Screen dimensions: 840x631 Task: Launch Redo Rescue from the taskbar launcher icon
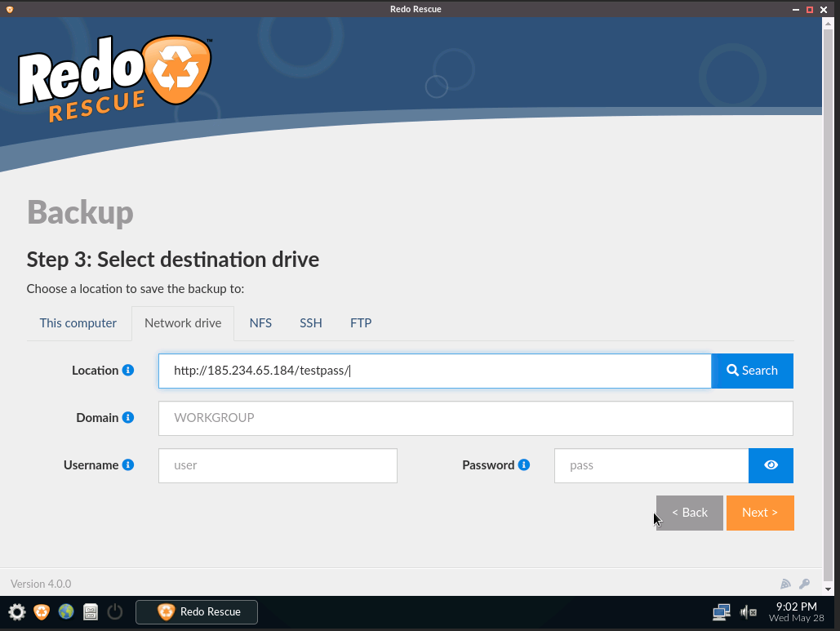click(x=42, y=611)
